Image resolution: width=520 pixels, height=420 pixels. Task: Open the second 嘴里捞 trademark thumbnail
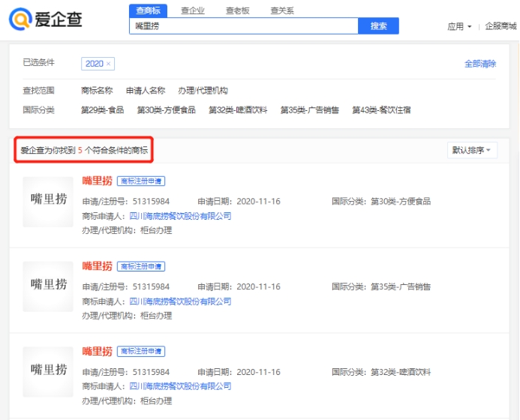point(48,286)
